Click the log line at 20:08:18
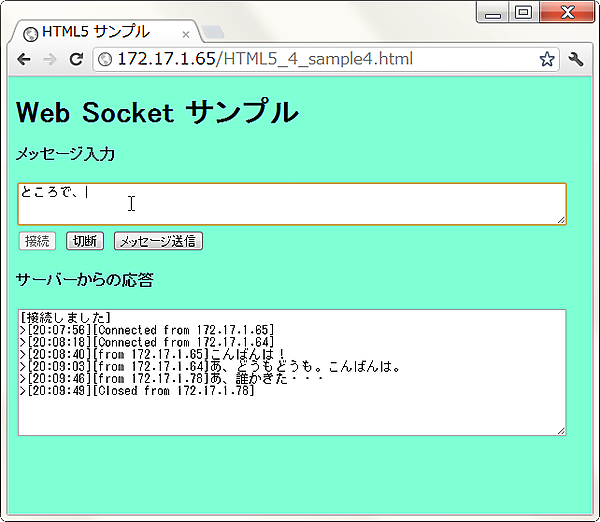 [x=147, y=342]
